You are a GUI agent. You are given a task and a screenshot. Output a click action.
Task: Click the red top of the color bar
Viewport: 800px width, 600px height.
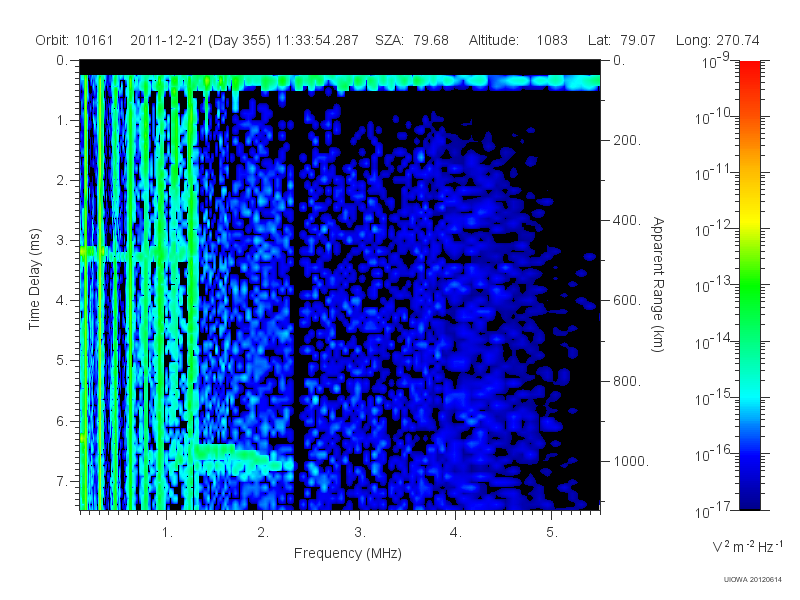point(749,69)
